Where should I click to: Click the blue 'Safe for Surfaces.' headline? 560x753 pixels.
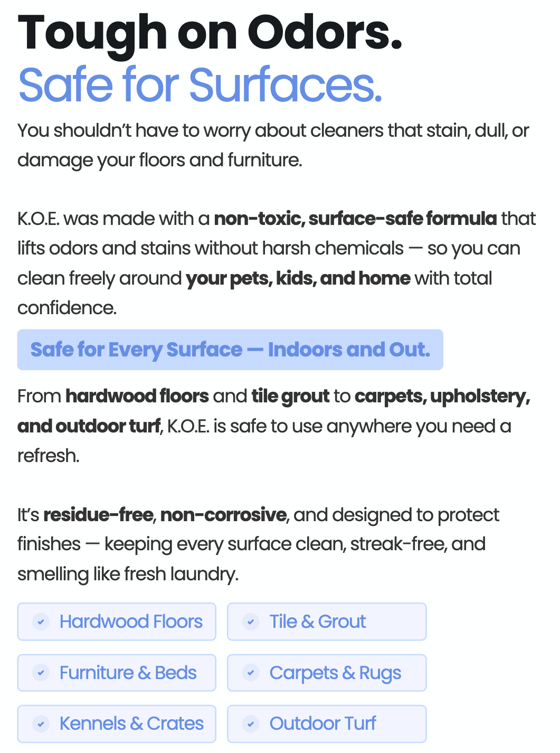pos(200,85)
